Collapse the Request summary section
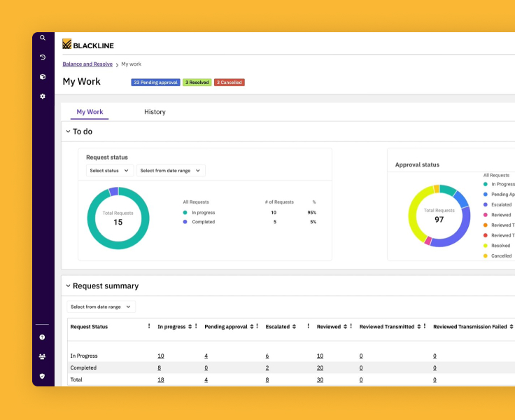This screenshot has height=420, width=515. coord(68,286)
